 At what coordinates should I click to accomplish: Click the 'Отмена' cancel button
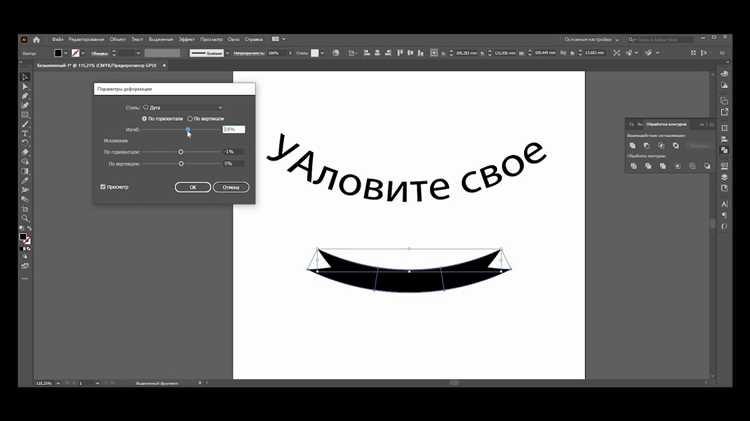click(x=231, y=187)
